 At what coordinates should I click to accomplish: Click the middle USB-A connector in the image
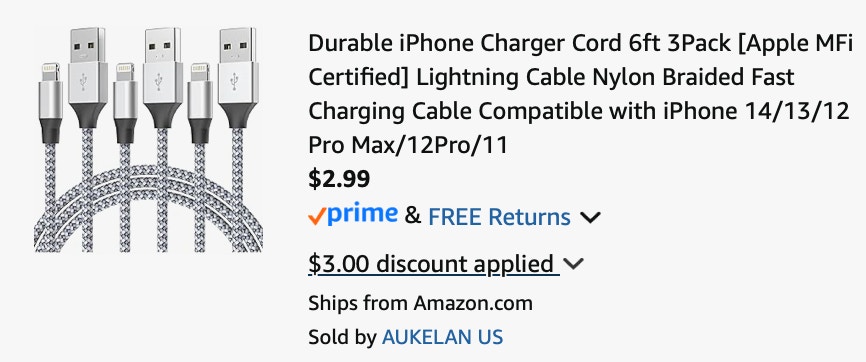(x=162, y=78)
